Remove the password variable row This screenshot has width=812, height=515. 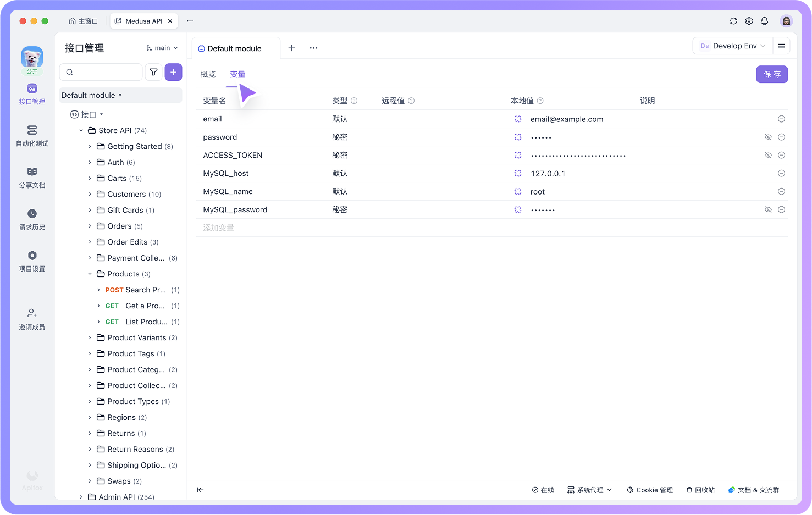781,137
